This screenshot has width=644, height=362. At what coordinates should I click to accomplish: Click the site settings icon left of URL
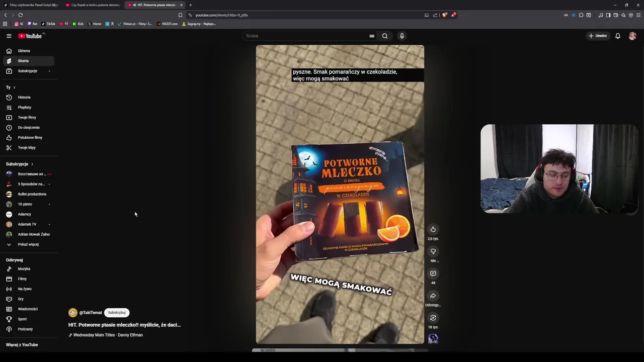(190, 15)
